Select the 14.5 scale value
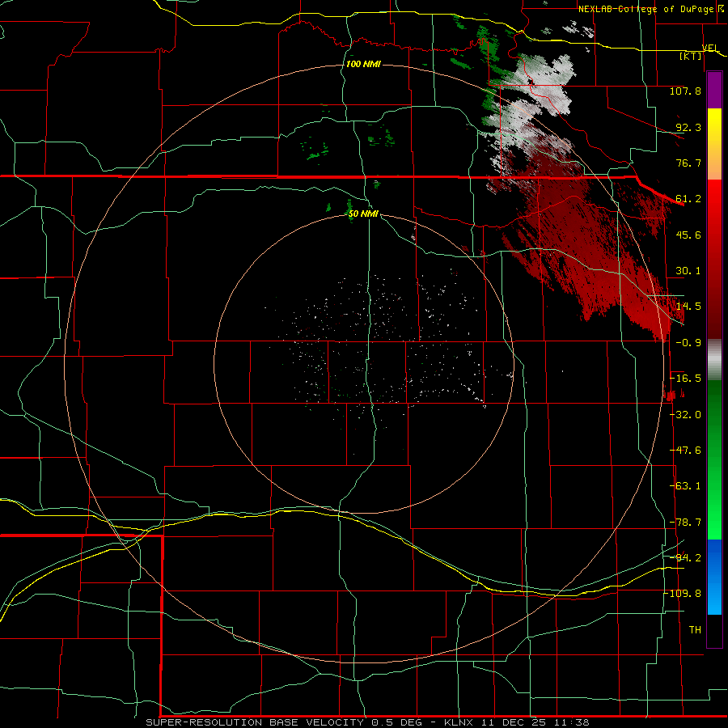Image resolution: width=728 pixels, height=728 pixels. [x=688, y=307]
